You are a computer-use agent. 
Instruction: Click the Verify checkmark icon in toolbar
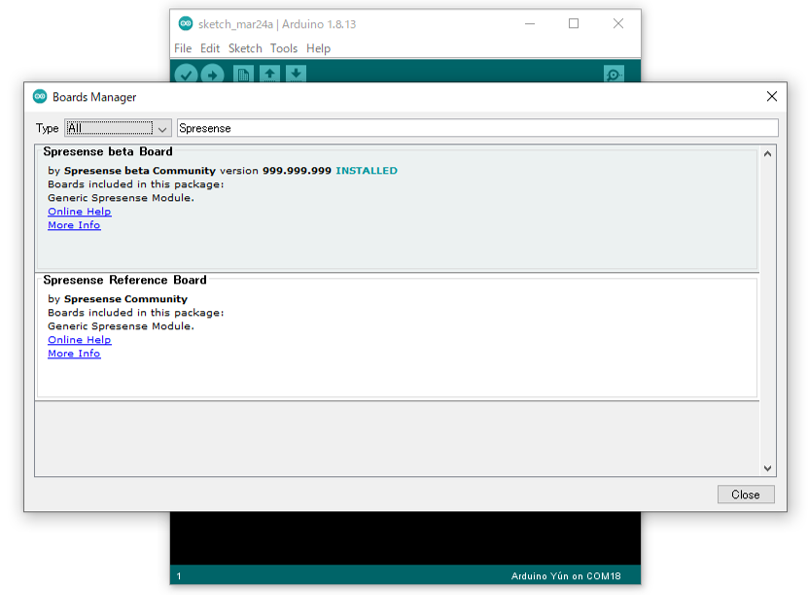click(x=186, y=75)
